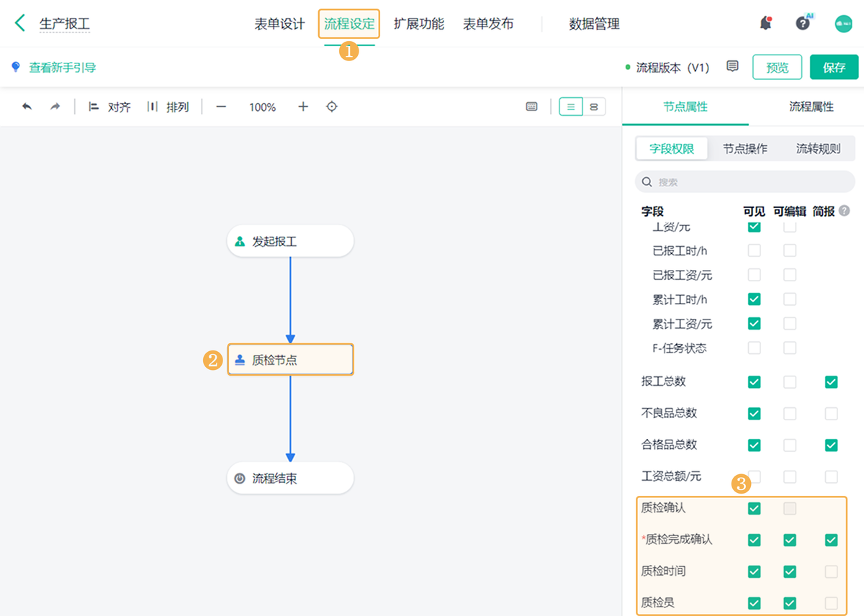Enable 简报 checkbox for 质检时间
Image resolution: width=864 pixels, height=616 pixels.
[x=831, y=571]
